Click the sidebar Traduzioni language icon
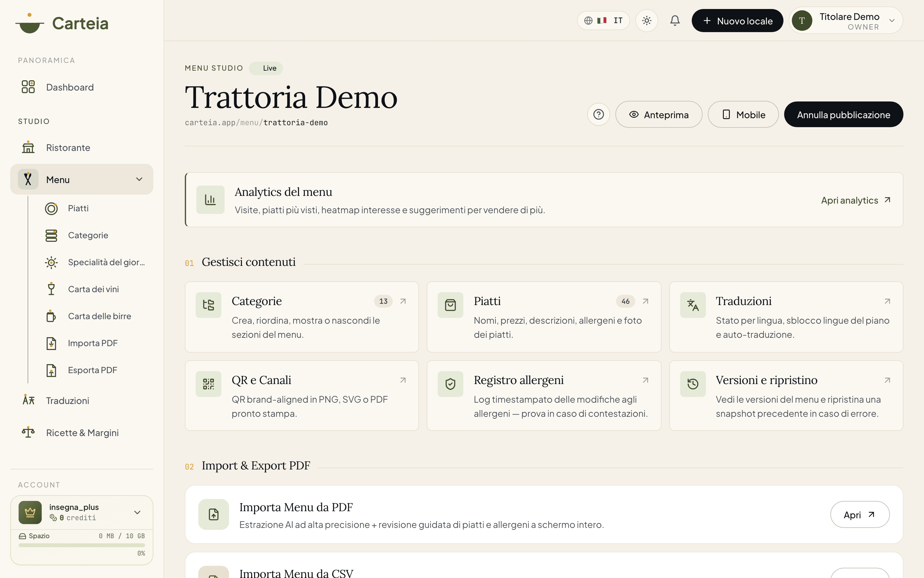Screen dimensions: 924x578 (28, 400)
